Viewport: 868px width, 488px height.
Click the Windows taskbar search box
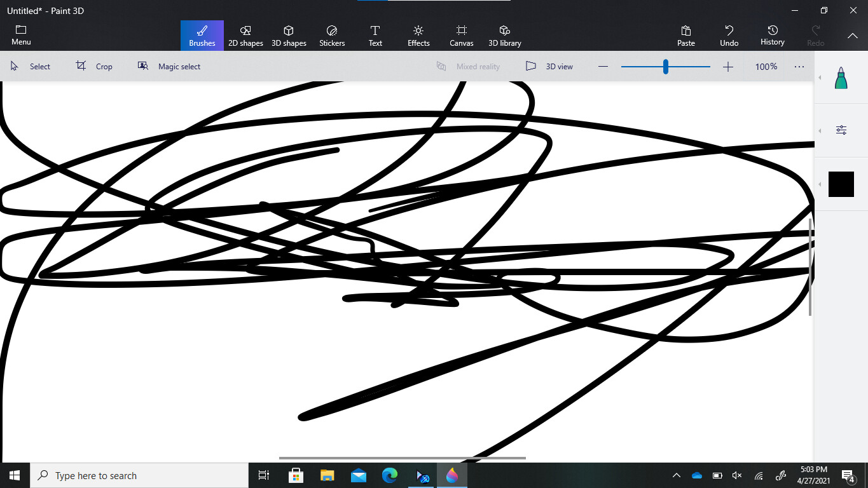click(x=140, y=475)
